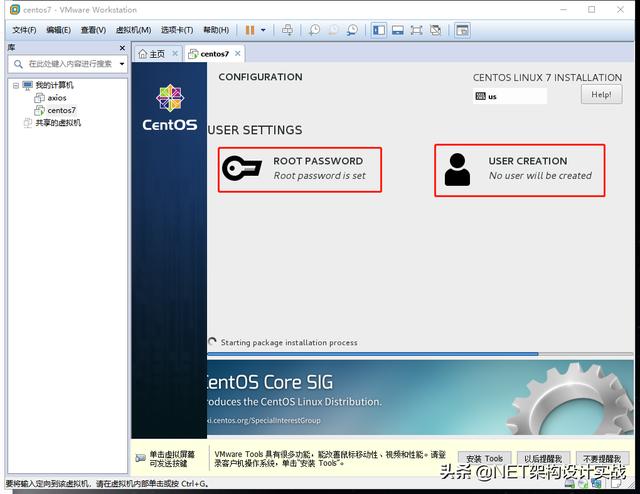Collapse the 我的计算机 tree node

point(16,85)
